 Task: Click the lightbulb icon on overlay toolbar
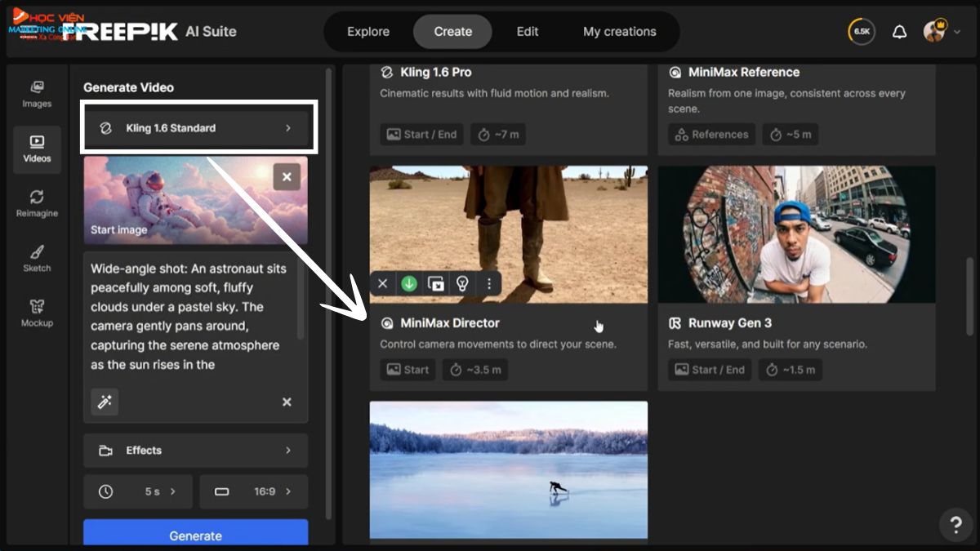462,283
